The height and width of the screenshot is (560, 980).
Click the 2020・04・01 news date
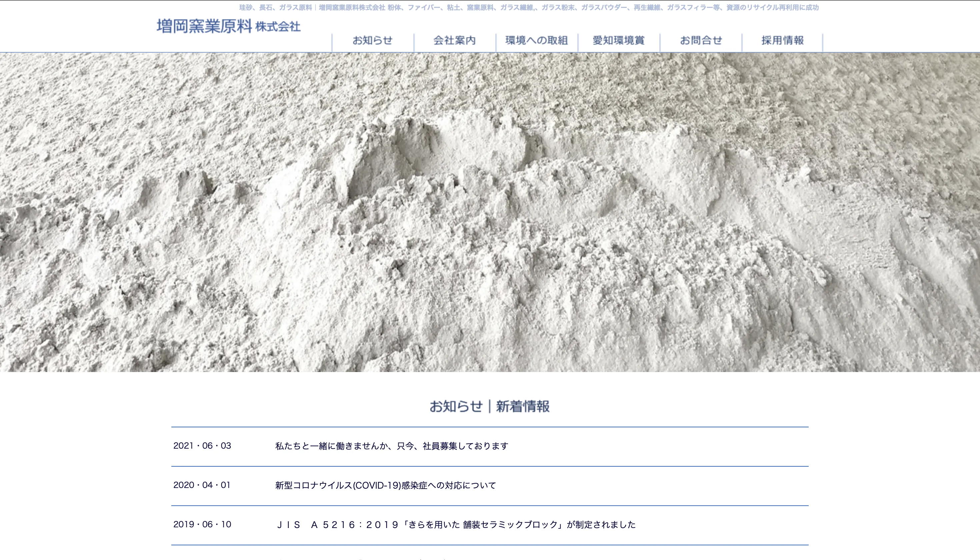[202, 485]
